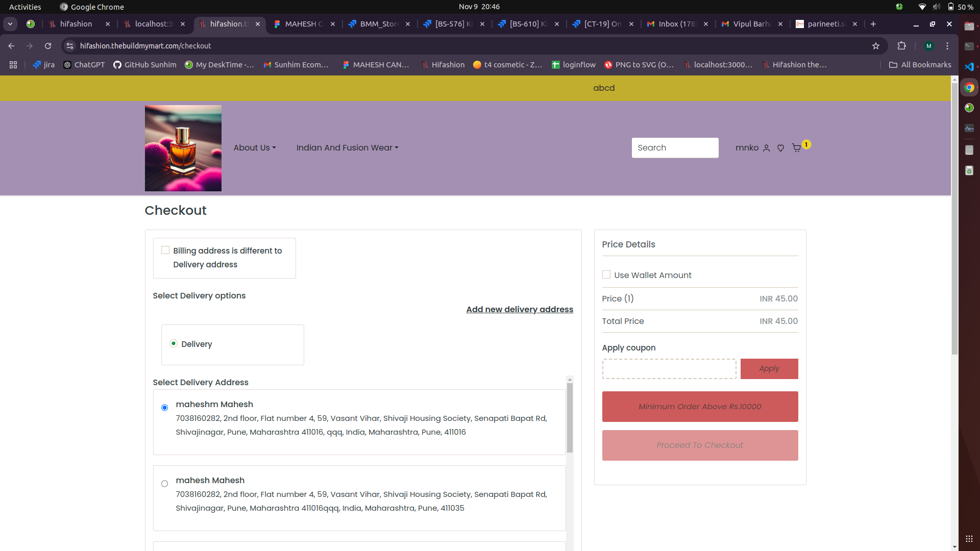Screen dimensions: 980x551
Task: Focus the coupon code input field
Action: [x=669, y=369]
